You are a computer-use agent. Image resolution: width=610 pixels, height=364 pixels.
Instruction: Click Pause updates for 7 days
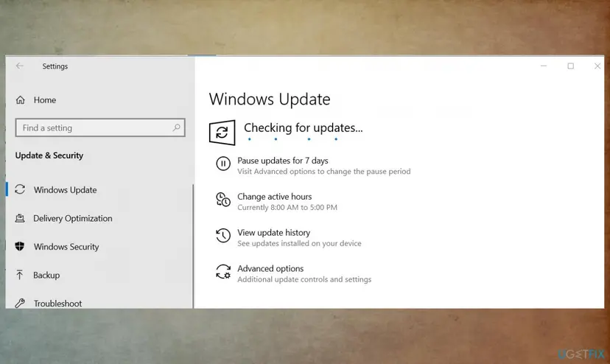[x=283, y=161]
